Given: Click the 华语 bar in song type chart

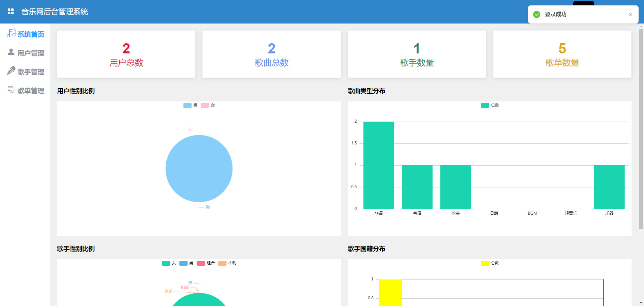Looking at the screenshot, I should point(379,165).
